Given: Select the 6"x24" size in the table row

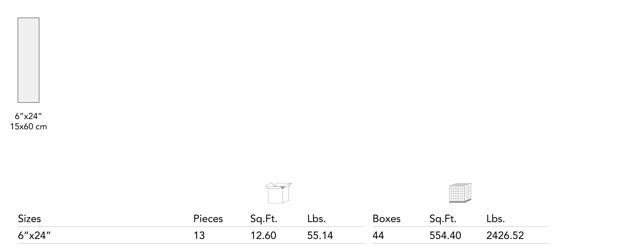Looking at the screenshot, I should pyautogui.click(x=34, y=235).
